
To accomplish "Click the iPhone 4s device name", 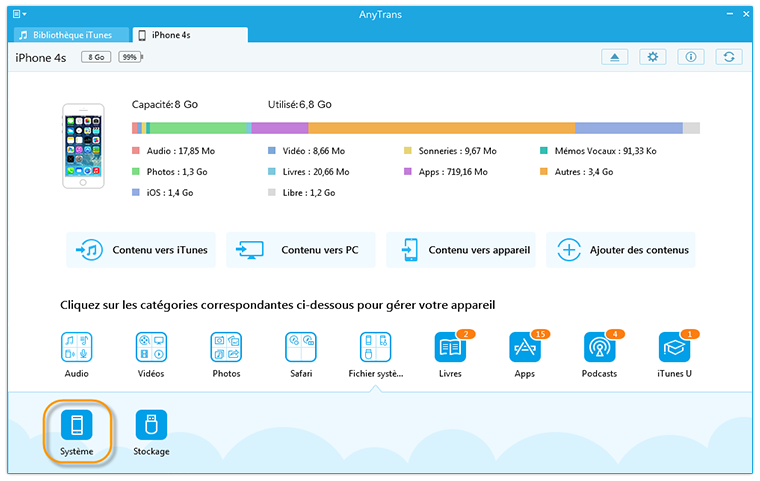I will 41,58.
